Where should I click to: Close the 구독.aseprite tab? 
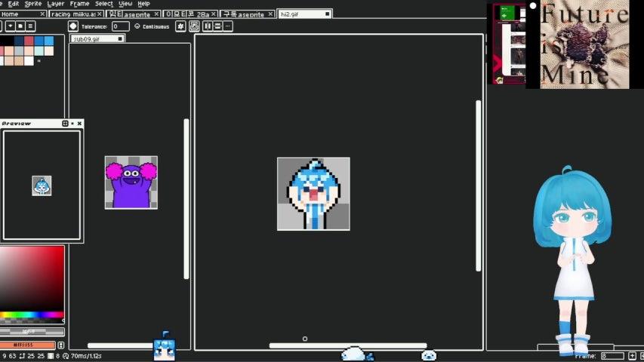(270, 14)
